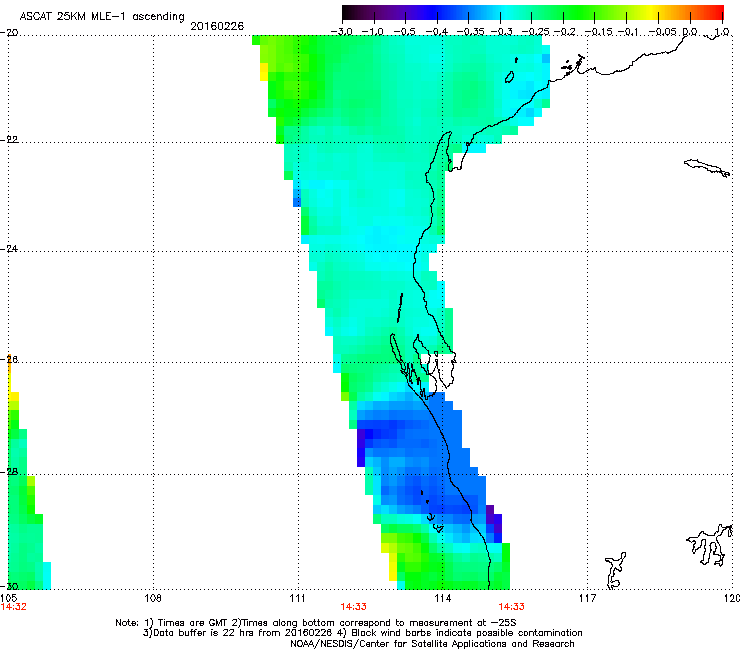
Task: Click the color bar label "-0.25"
Action: [536, 32]
